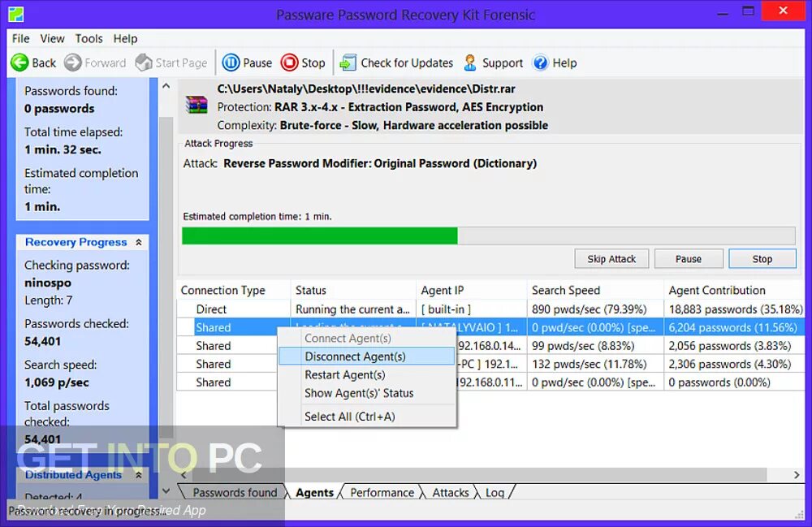Click the green Back arrow icon

(x=19, y=63)
